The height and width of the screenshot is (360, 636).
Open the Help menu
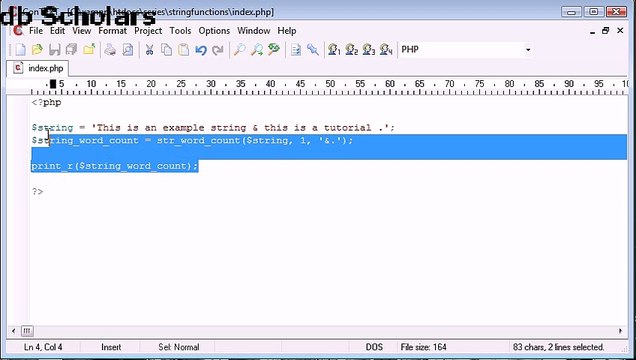pos(287,31)
